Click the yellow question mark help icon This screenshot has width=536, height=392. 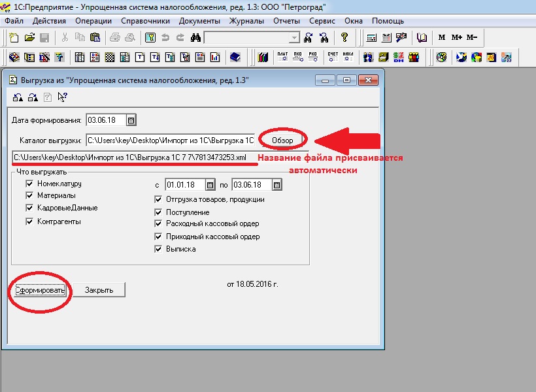coord(344,37)
